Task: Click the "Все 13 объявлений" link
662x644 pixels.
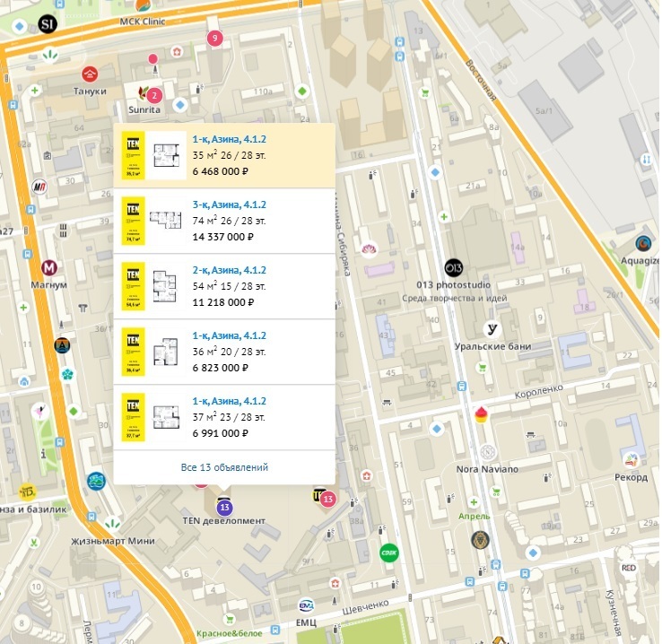Action: 224,467
